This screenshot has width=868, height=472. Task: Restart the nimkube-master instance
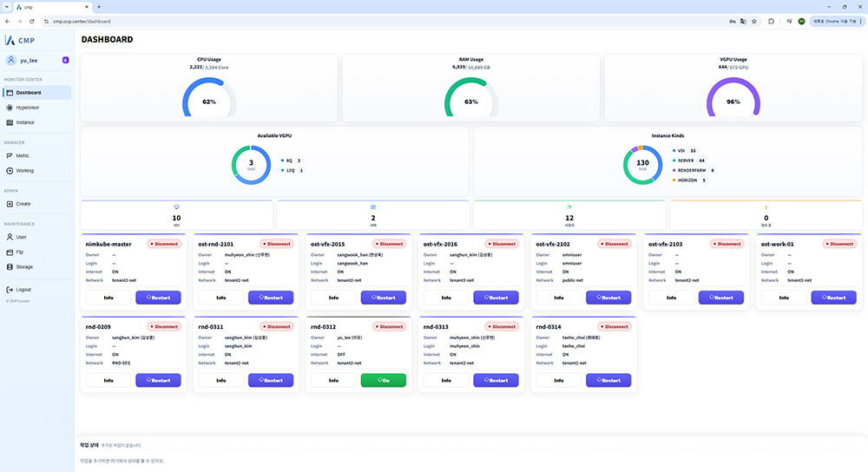click(x=158, y=297)
